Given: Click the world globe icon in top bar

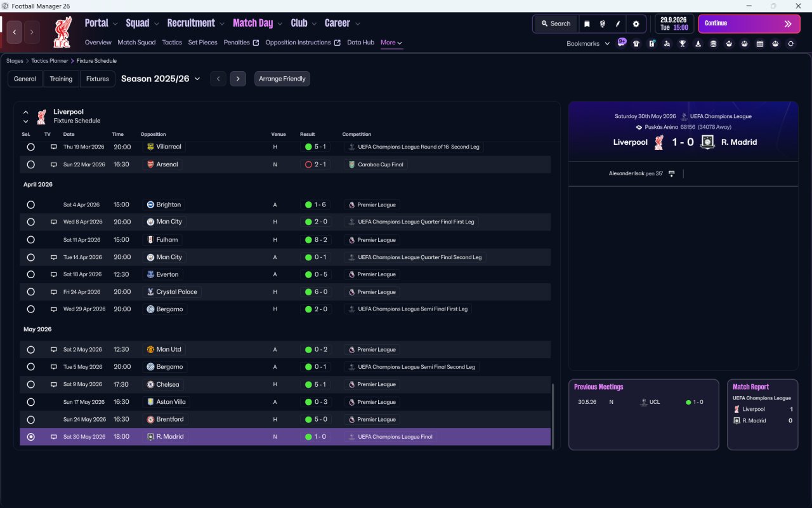Looking at the screenshot, I should [603, 23].
